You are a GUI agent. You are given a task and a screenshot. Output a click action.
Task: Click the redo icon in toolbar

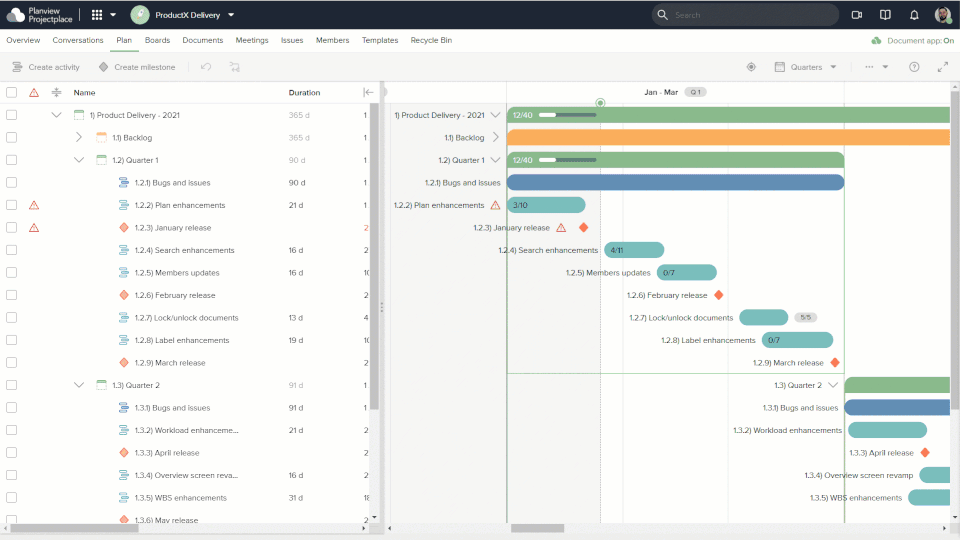click(x=234, y=67)
